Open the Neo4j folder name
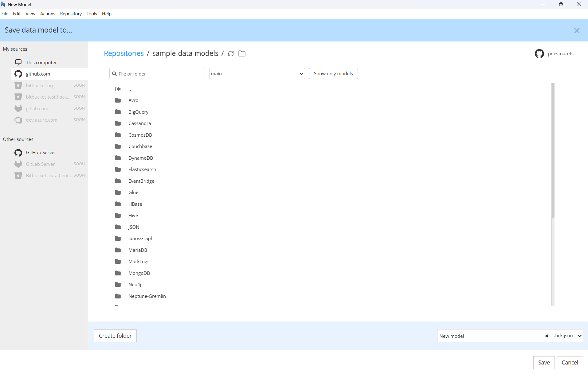The height and width of the screenshot is (374, 588). click(x=135, y=285)
